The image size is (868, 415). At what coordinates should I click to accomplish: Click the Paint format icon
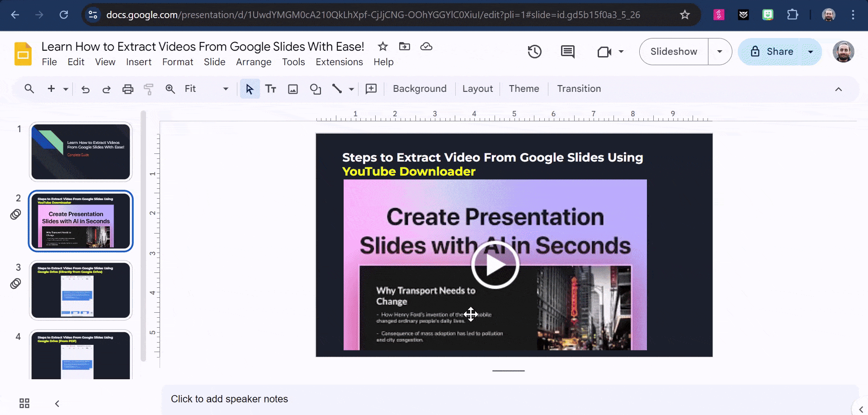(148, 89)
